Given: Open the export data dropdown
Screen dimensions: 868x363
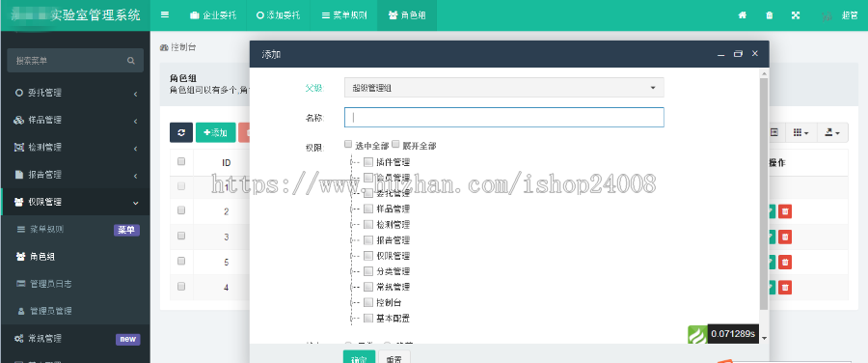Looking at the screenshot, I should [832, 132].
